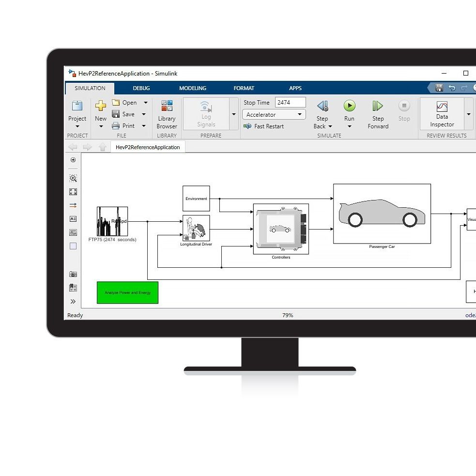Screen dimensions: 476x476
Task: Save the model using the Save icon
Action: pos(115,114)
